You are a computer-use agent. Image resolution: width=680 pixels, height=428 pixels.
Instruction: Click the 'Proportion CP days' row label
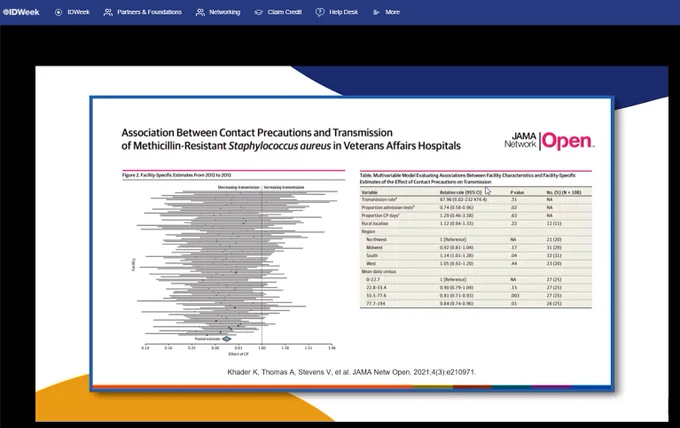point(380,216)
